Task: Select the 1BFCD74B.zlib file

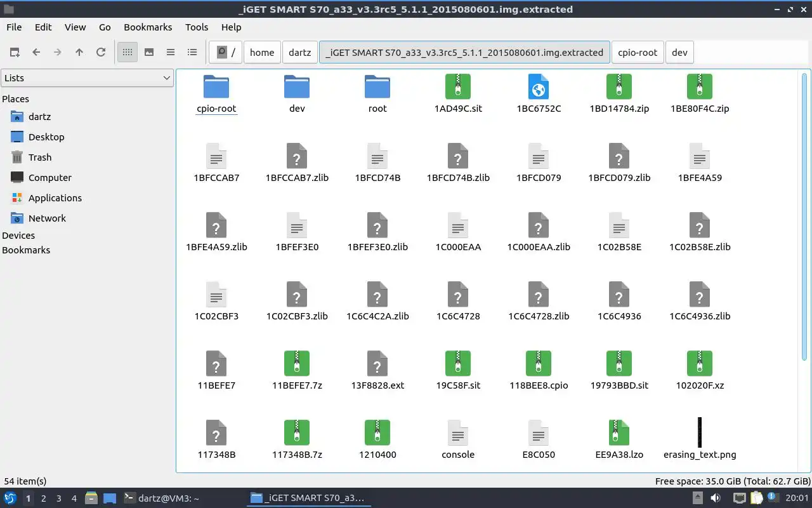Action: click(458, 156)
